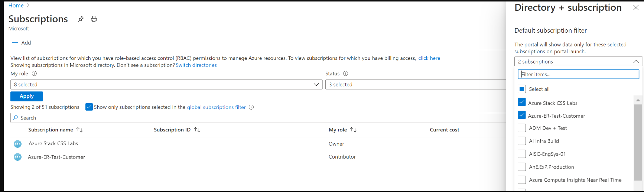Click the info icon beside Status

[x=345, y=74]
